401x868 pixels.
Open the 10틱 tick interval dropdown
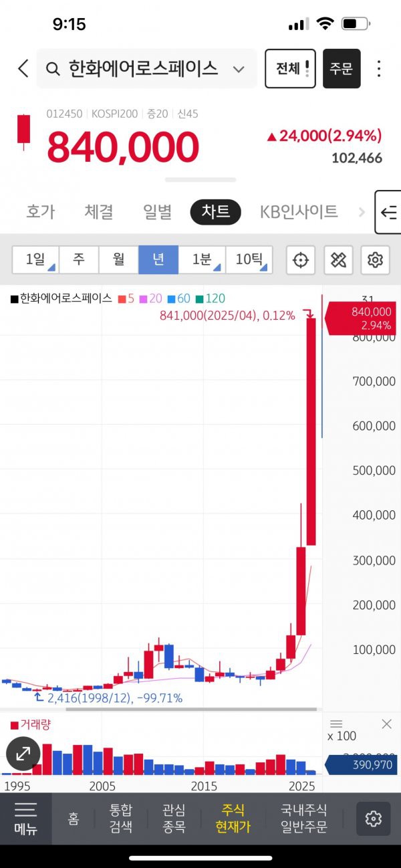[249, 259]
